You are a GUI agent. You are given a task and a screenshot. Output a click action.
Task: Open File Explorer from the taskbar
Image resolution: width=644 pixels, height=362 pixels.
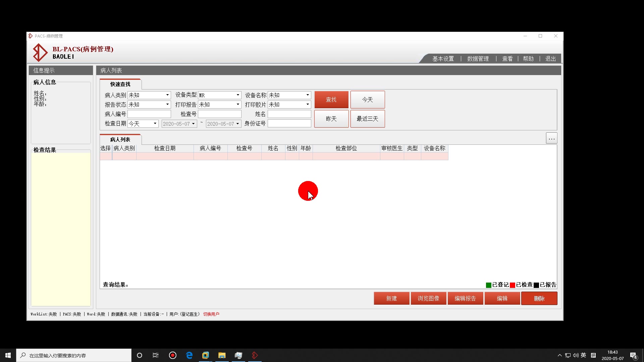(222, 355)
